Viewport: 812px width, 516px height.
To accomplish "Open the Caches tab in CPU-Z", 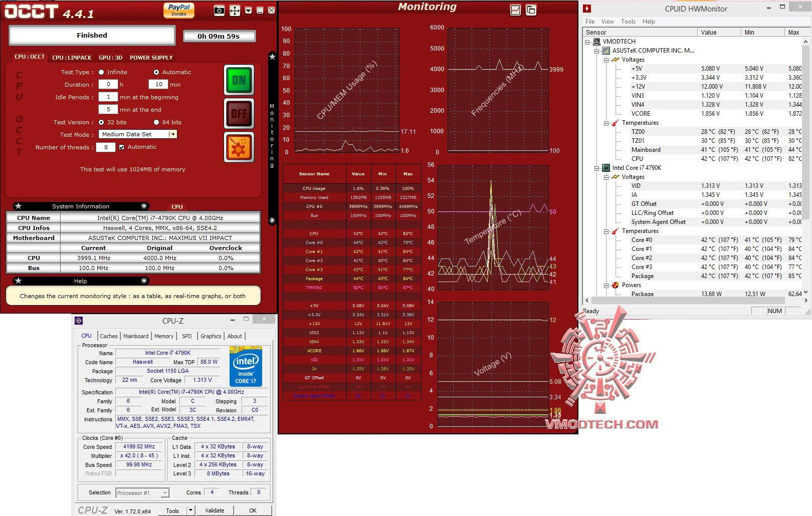I will 108,336.
